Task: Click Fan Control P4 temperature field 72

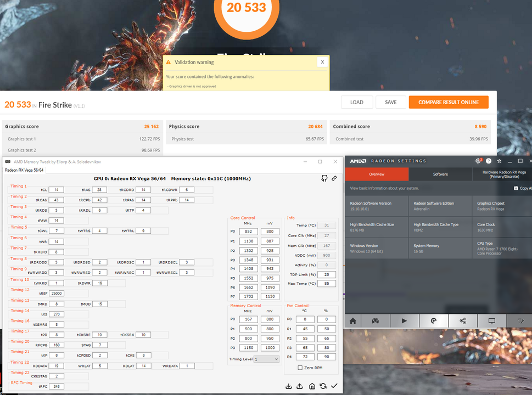Action: 305,357
